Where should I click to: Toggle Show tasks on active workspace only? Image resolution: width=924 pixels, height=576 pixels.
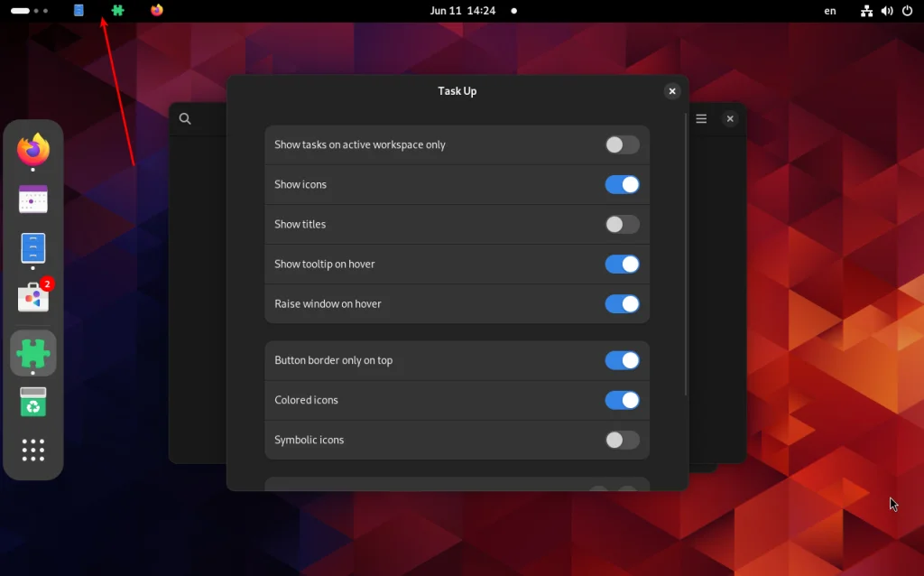click(x=622, y=145)
